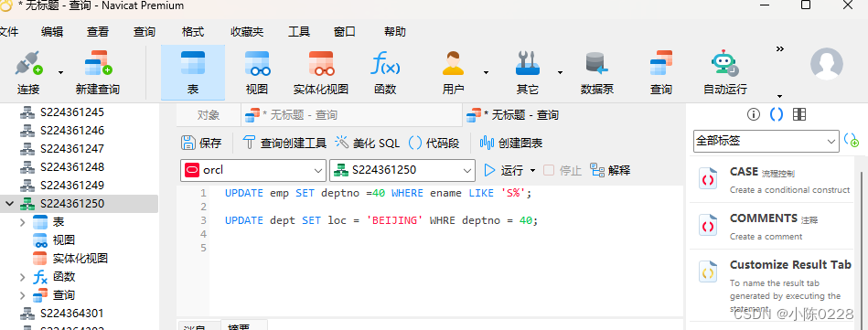The height and width of the screenshot is (330, 868).
Task: Click the layout grid panel icon
Action: [x=799, y=114]
